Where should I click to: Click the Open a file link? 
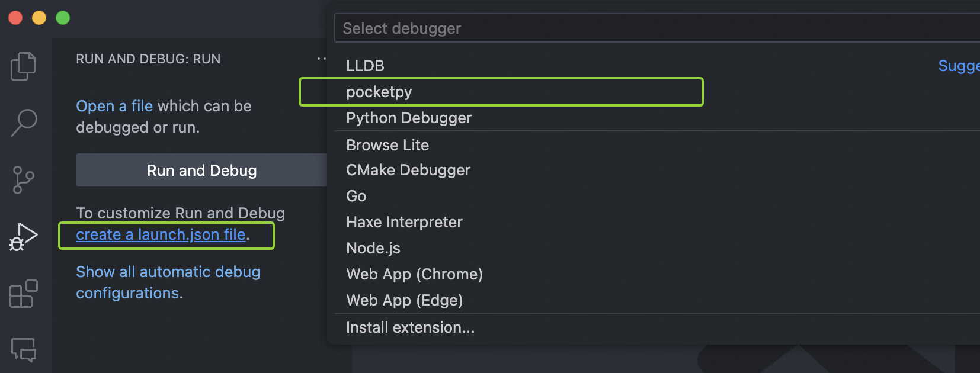pos(114,106)
